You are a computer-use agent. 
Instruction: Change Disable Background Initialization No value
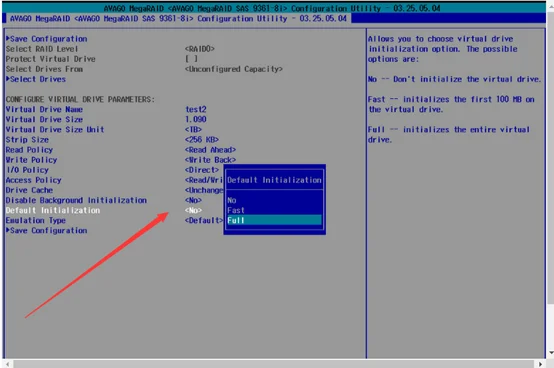pyautogui.click(x=193, y=200)
